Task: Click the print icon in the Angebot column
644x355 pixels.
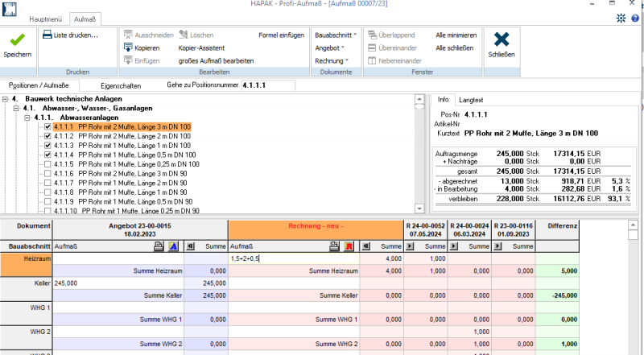Action: [x=160, y=246]
